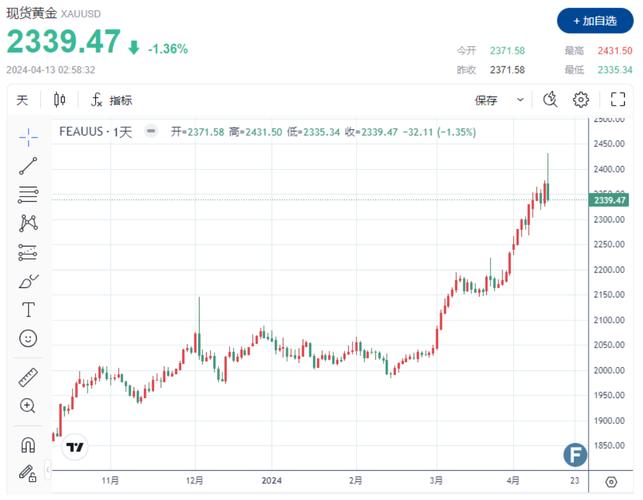Toggle magnet snapping mode

coord(28,445)
